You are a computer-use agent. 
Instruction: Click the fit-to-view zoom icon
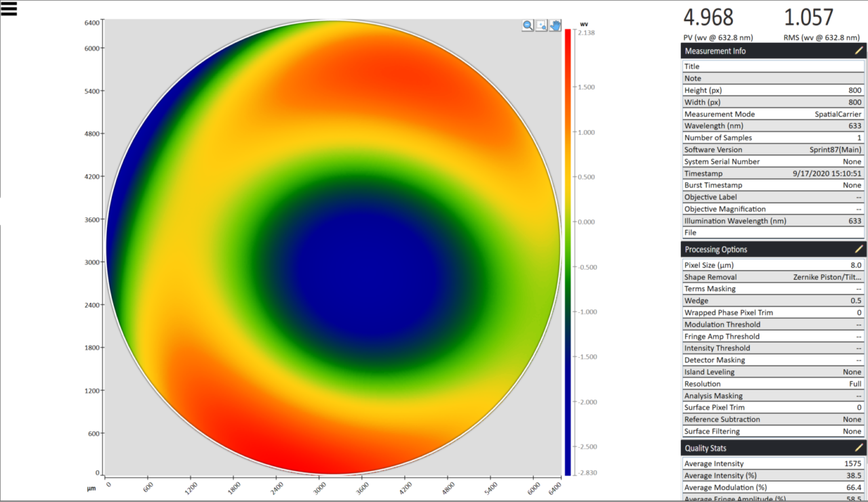tap(541, 25)
